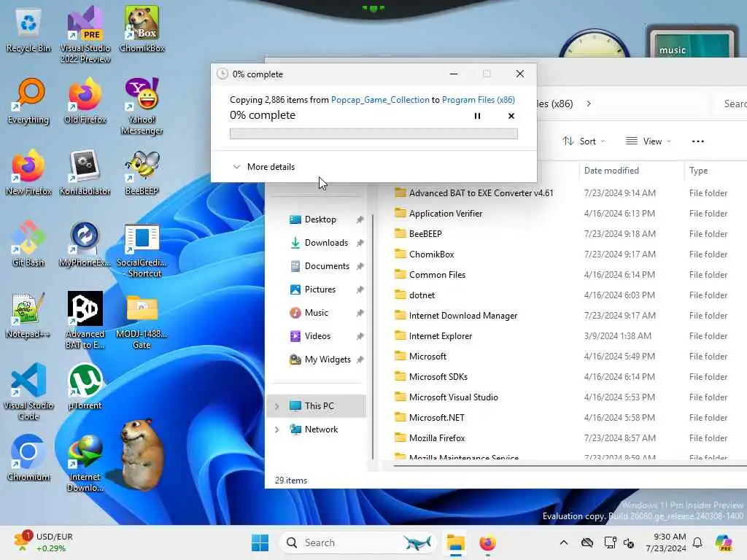Open the View dropdown in Explorer
The height and width of the screenshot is (560, 747).
(649, 141)
